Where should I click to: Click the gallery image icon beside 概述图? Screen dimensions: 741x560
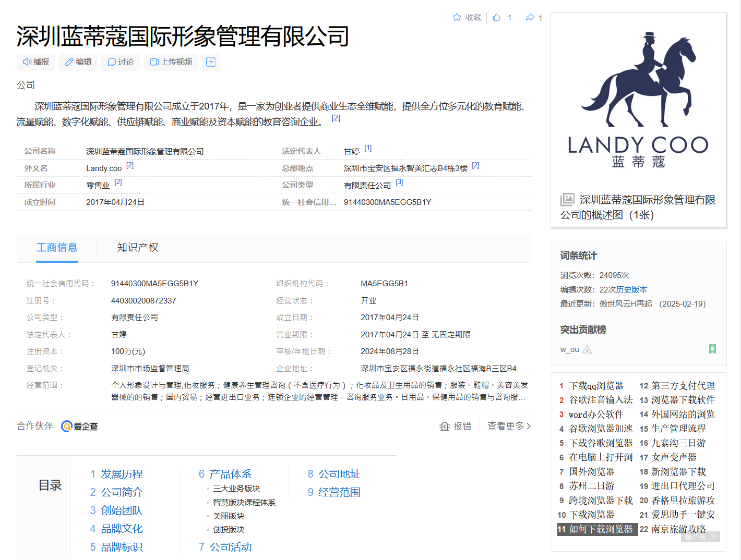click(x=567, y=200)
